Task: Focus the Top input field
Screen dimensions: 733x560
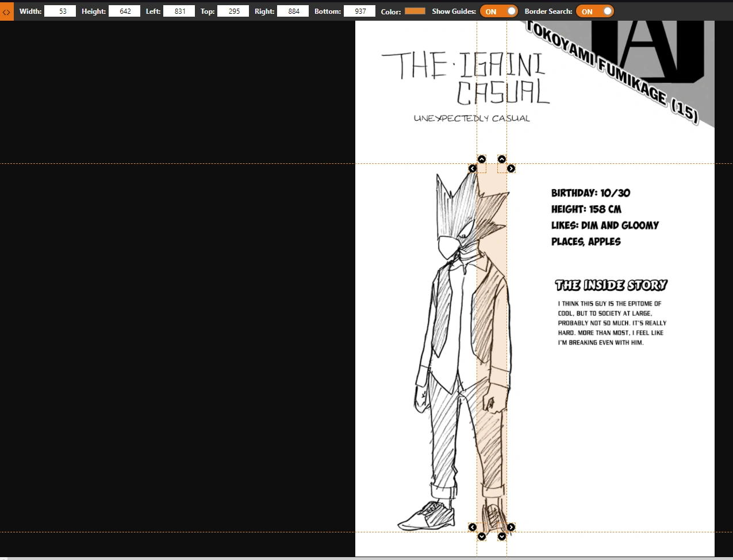Action: pos(233,11)
